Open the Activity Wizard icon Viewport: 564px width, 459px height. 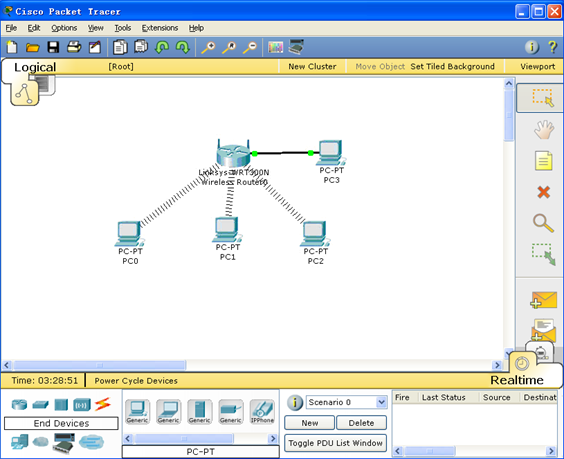(95, 47)
